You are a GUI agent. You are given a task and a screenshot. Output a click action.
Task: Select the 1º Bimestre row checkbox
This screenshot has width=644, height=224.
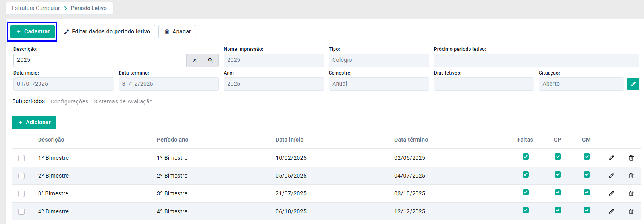coord(21,158)
